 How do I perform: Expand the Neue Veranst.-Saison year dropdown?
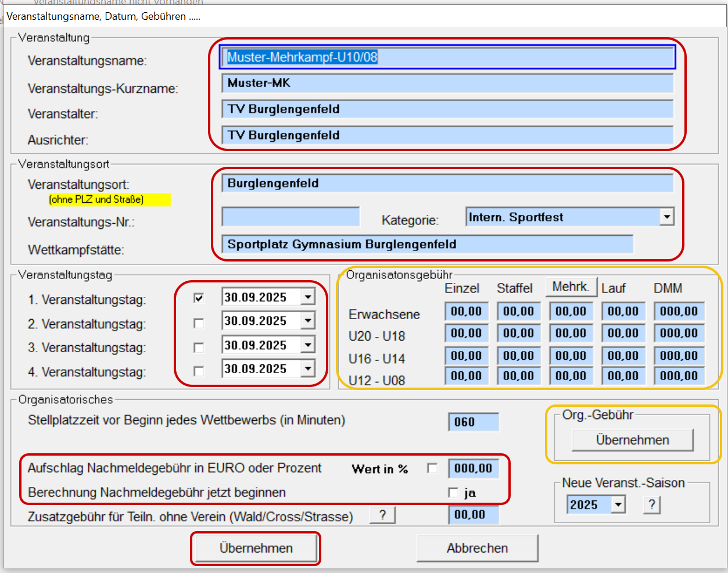pos(618,504)
